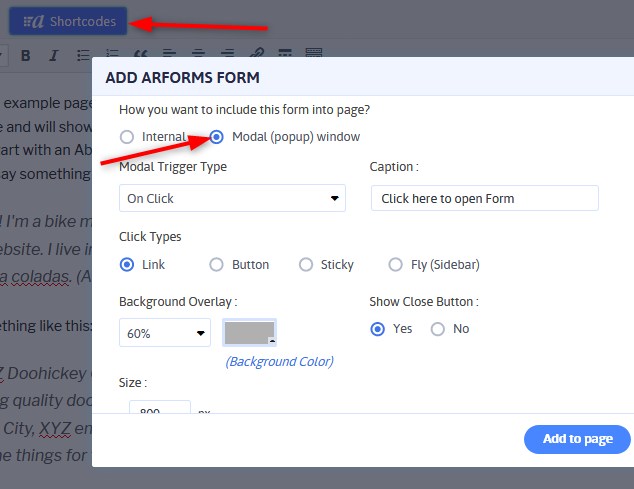Open the gray background color swatch
The height and width of the screenshot is (489, 634).
tap(249, 333)
